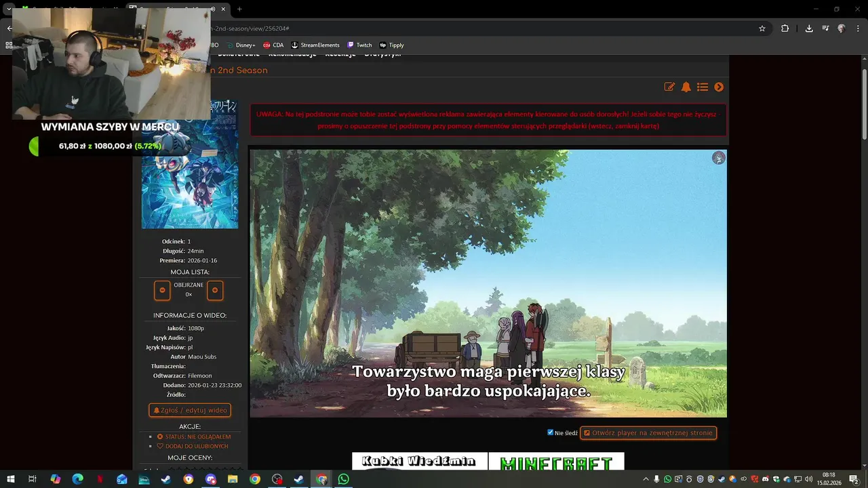Open Discord from the system tray
This screenshot has height=488, width=868.
click(x=765, y=479)
